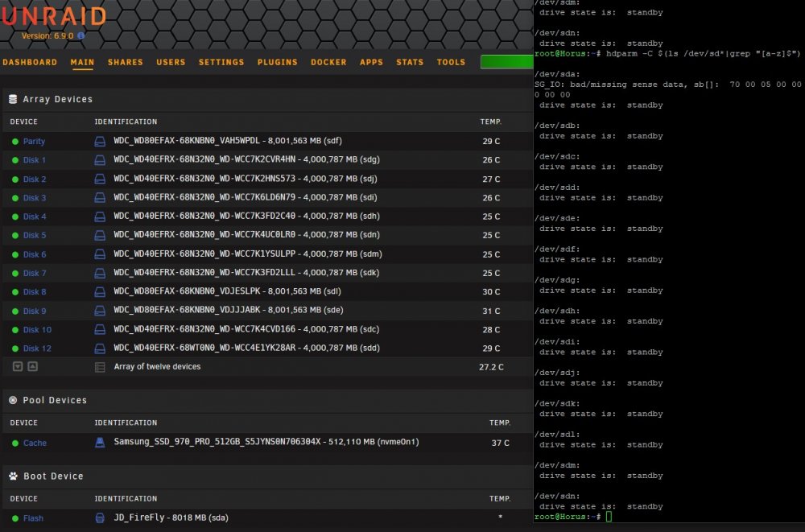Click the Unraid logo
This screenshot has width=805, height=532.
coord(53,16)
